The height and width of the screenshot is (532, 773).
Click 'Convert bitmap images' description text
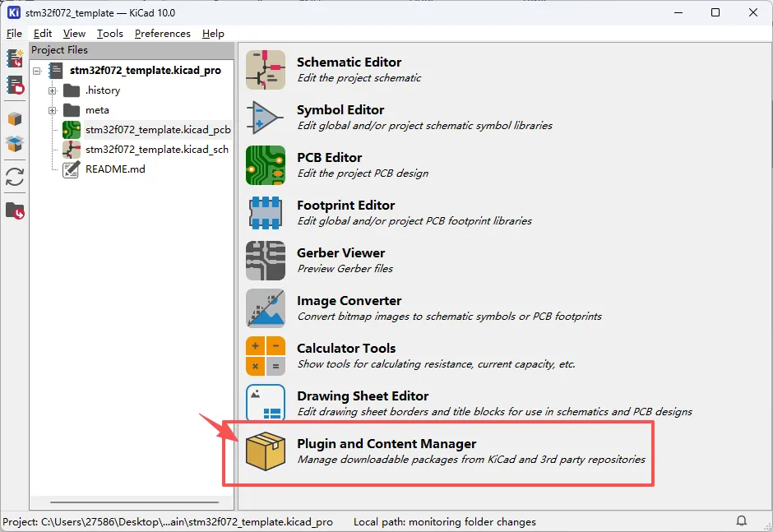450,317
